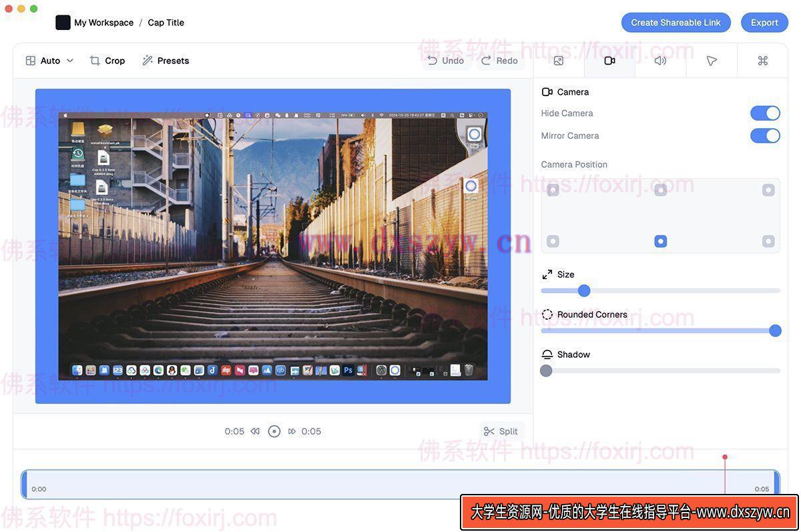
Task: Open the background settings tab icon
Action: click(559, 61)
